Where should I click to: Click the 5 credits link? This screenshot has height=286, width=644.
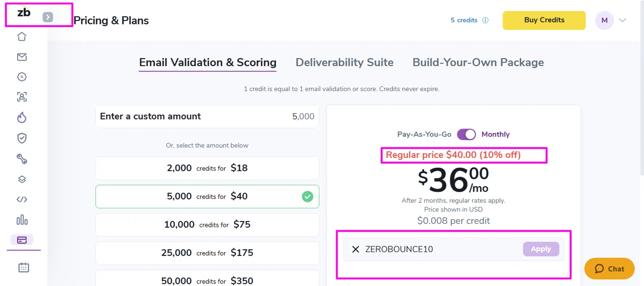464,20
